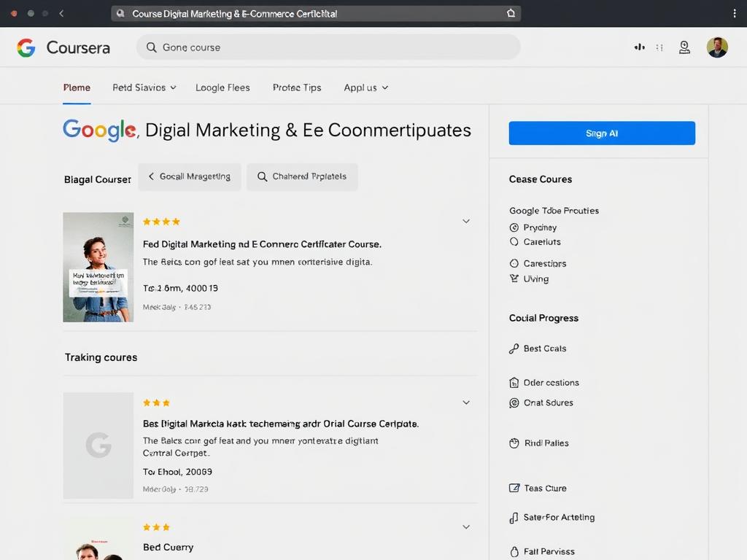The height and width of the screenshot is (560, 747).
Task: Open the Appl us dropdown menu
Action: (x=366, y=87)
